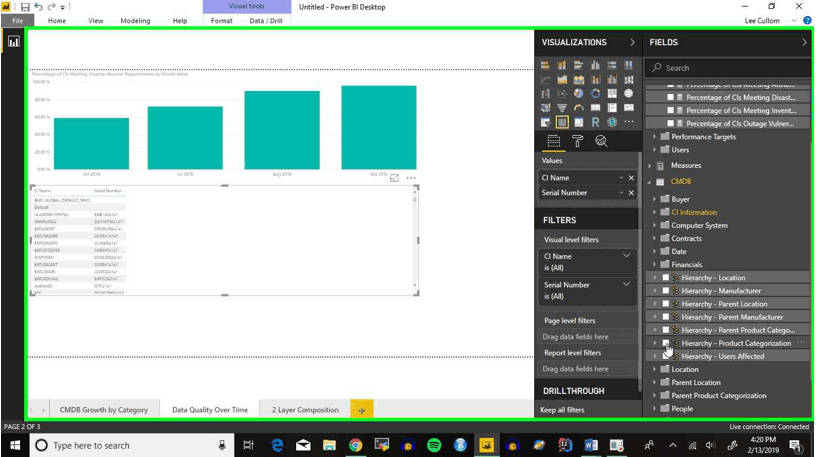Open Google Chrome from the taskbar
Image resolution: width=817 pixels, height=457 pixels.
click(x=355, y=445)
